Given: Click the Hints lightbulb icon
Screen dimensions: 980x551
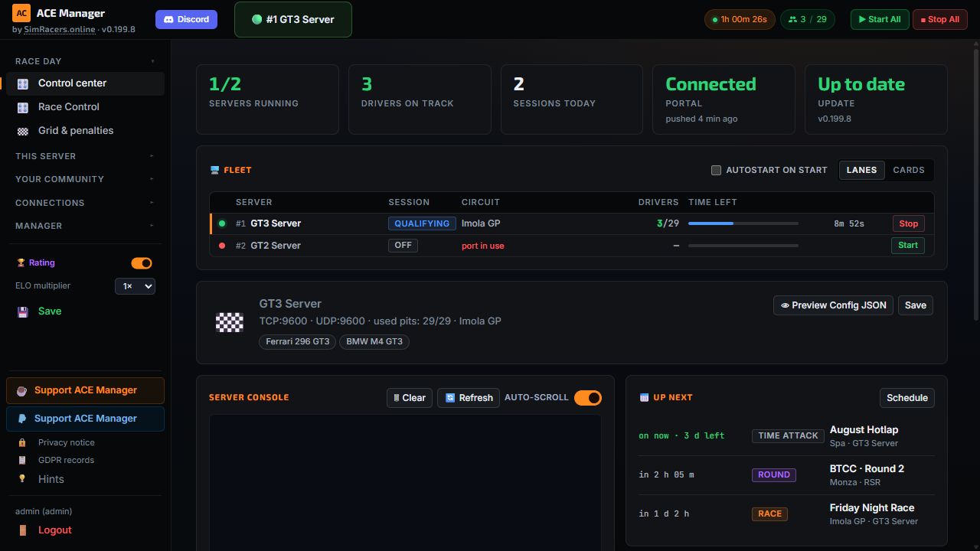Looking at the screenshot, I should 22,479.
